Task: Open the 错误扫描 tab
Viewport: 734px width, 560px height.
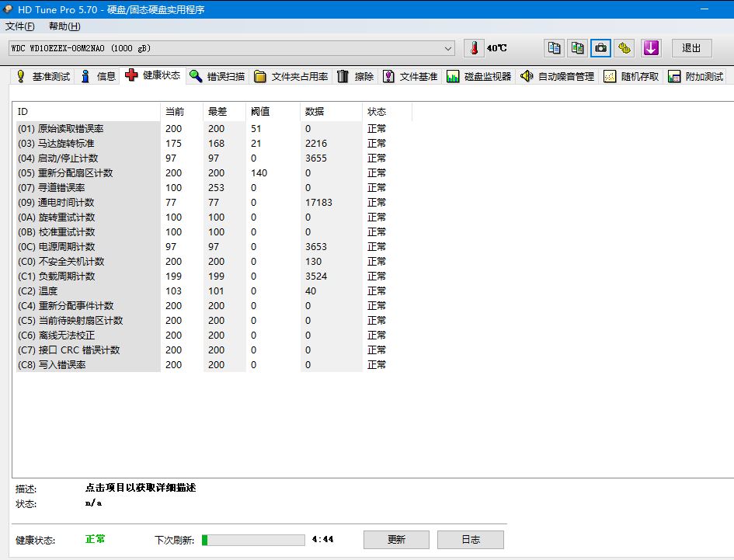Action: 217,76
